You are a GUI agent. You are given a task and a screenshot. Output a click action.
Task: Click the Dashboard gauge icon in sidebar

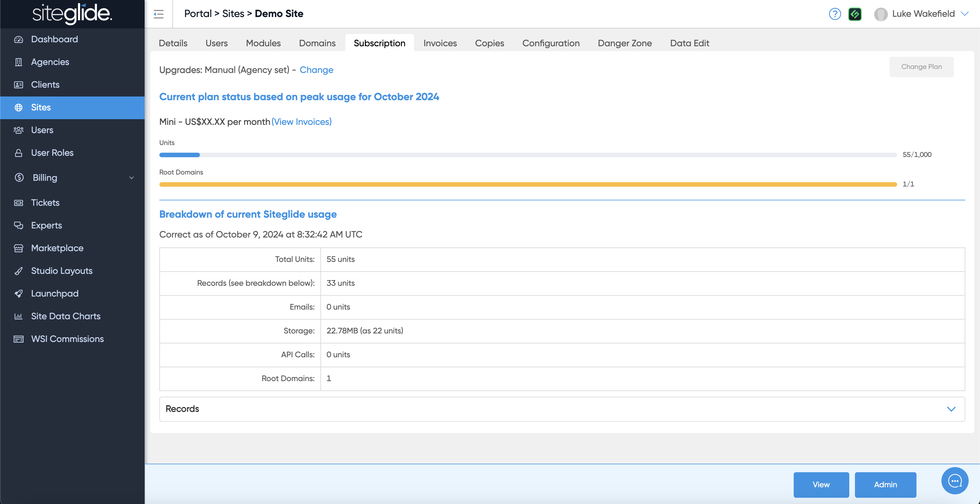pos(18,40)
